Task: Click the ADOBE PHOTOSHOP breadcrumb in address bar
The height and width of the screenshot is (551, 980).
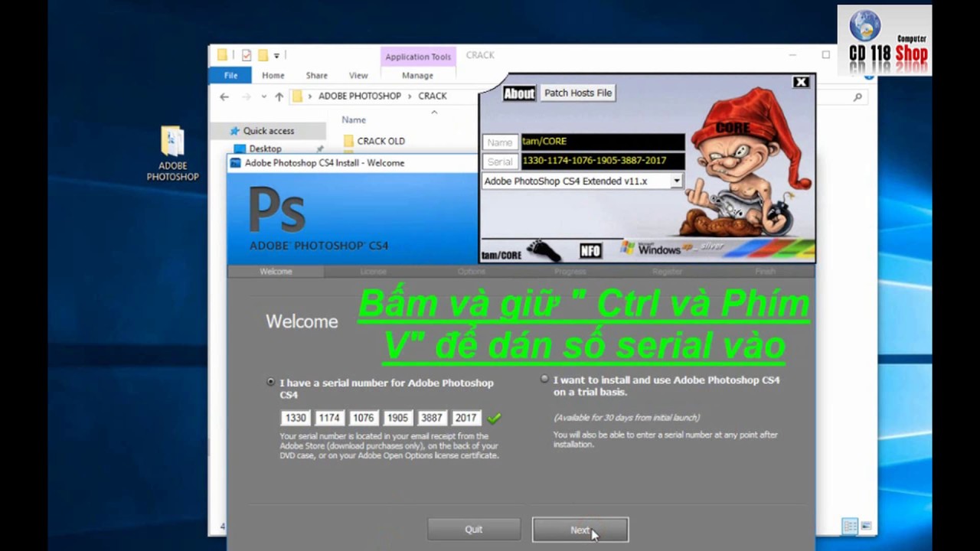Action: 360,96
